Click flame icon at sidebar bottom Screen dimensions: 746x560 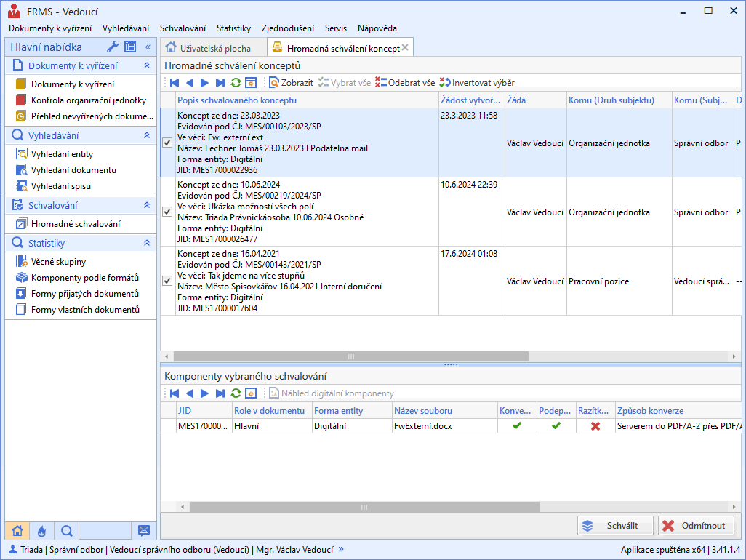41,530
